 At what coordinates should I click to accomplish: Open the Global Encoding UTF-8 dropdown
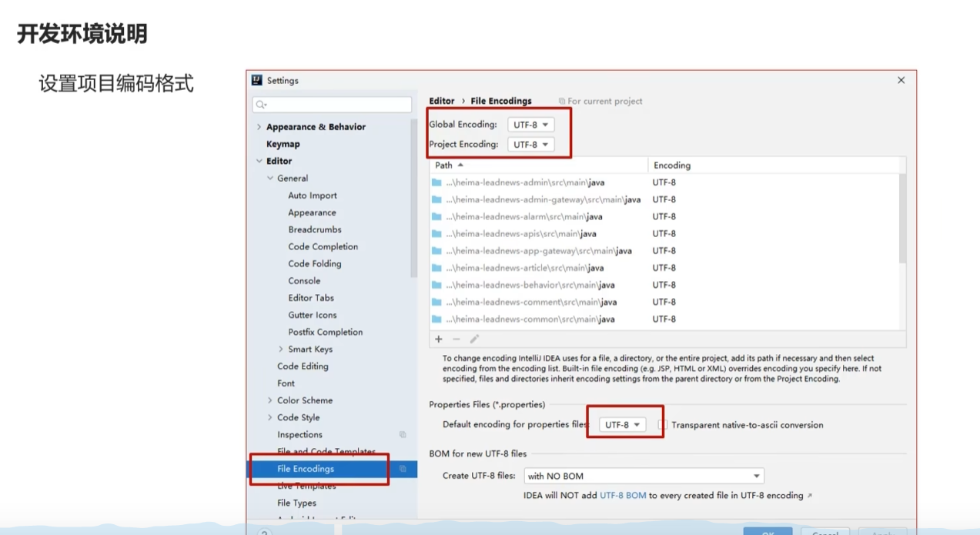pos(530,125)
